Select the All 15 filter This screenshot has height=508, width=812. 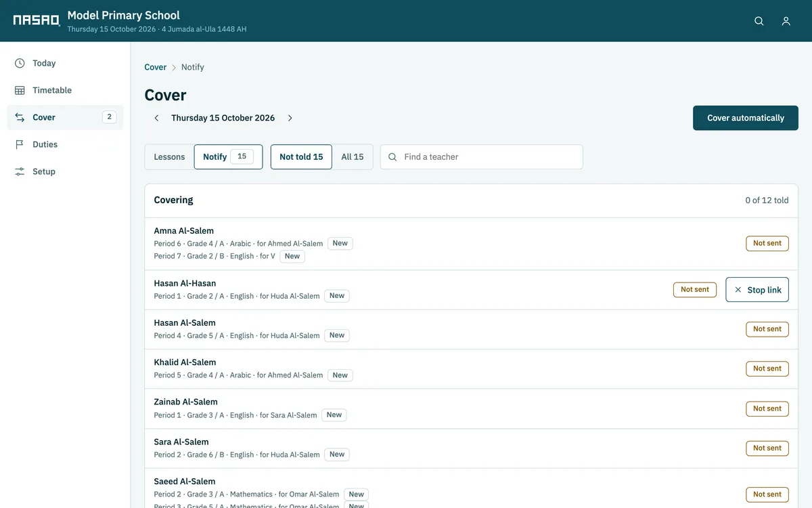point(353,156)
